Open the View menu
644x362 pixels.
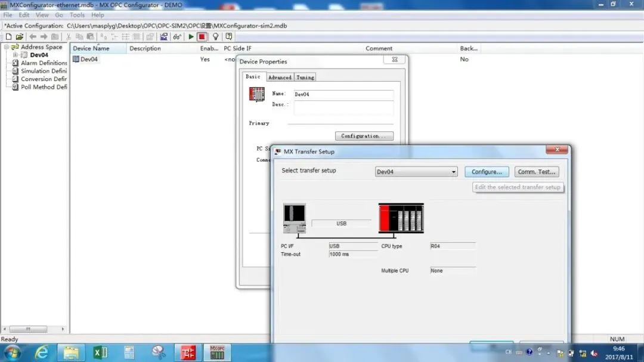42,15
